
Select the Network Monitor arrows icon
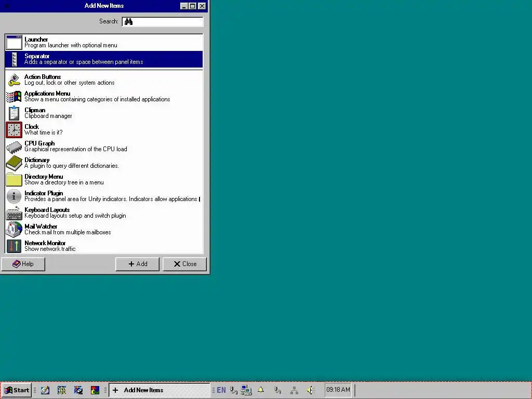click(14, 246)
